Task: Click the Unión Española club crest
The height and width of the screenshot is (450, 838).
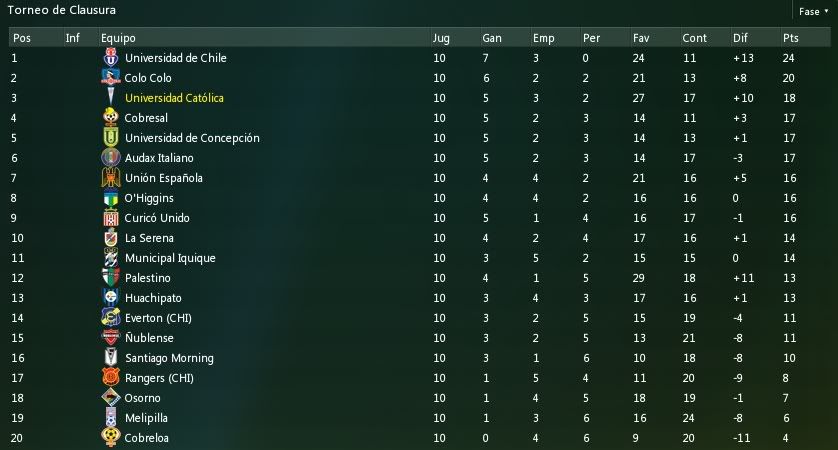Action: pos(111,177)
